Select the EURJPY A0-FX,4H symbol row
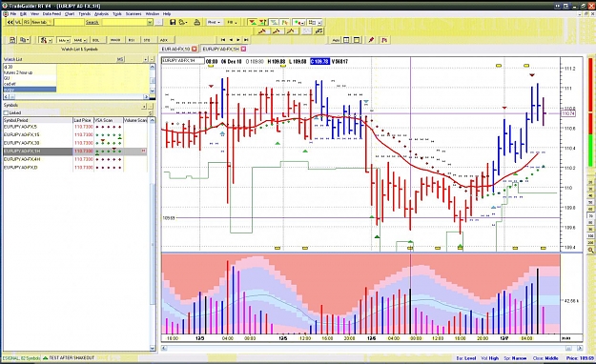 [75, 159]
